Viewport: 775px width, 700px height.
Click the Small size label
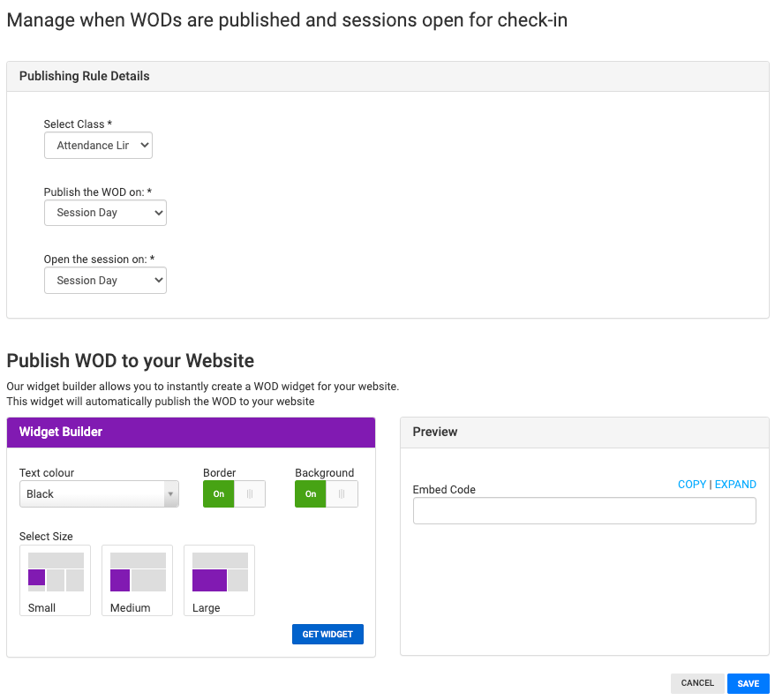[41, 608]
